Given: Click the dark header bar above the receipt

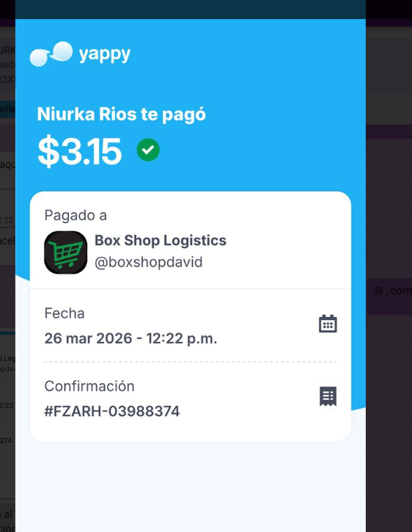Looking at the screenshot, I should point(190,10).
